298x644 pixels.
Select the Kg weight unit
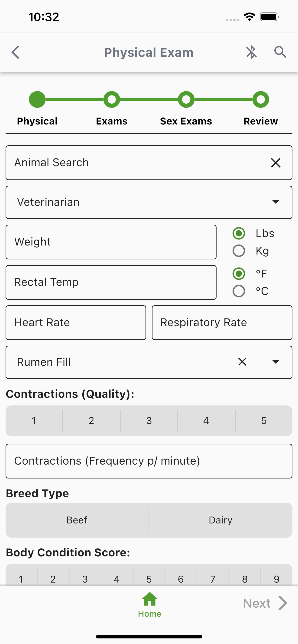[239, 251]
